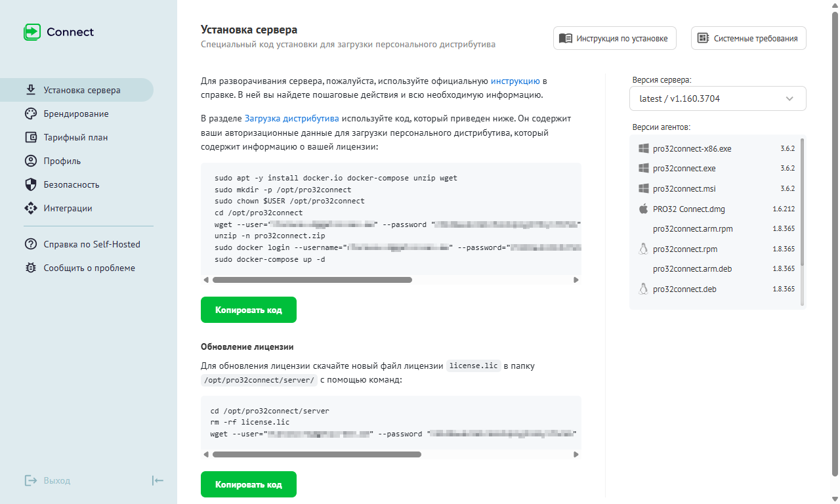
Task: Click the palette icon next to Брендирование
Action: click(30, 114)
